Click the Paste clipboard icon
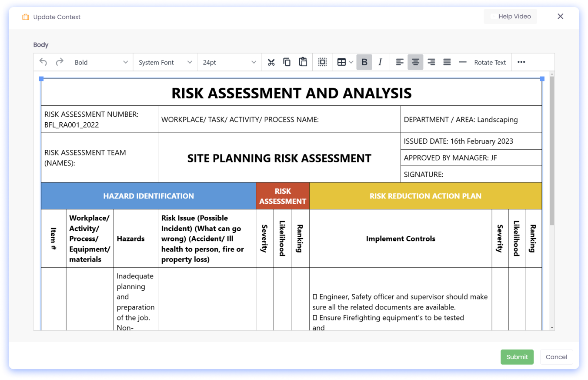Image resolution: width=588 pixels, height=380 pixels. click(303, 62)
